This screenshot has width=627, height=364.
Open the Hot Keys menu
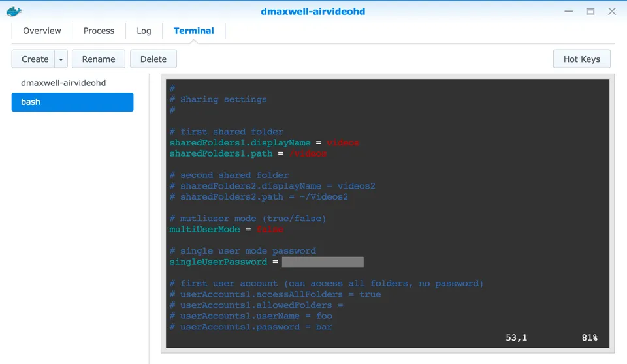582,59
